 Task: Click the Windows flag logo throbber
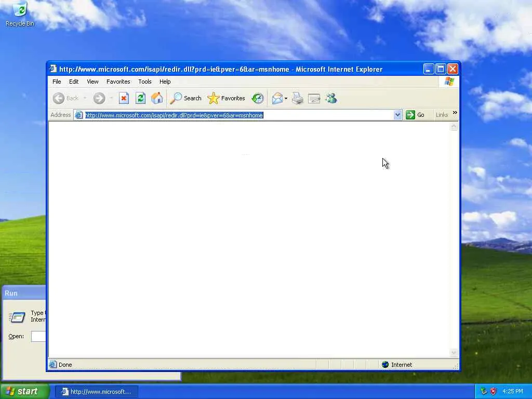click(449, 82)
